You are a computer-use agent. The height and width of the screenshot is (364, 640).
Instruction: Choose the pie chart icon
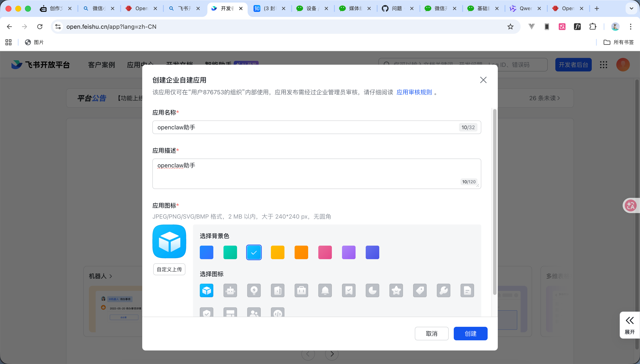click(372, 290)
